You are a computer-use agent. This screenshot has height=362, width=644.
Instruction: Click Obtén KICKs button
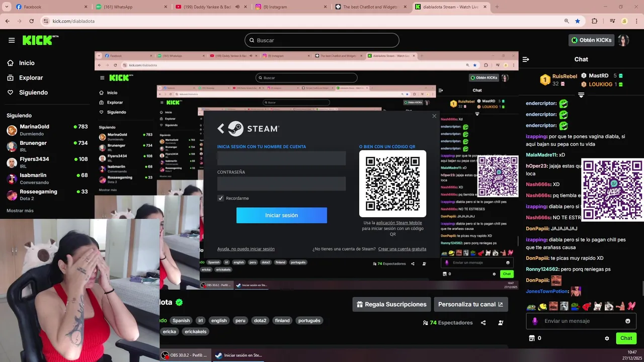(x=591, y=40)
